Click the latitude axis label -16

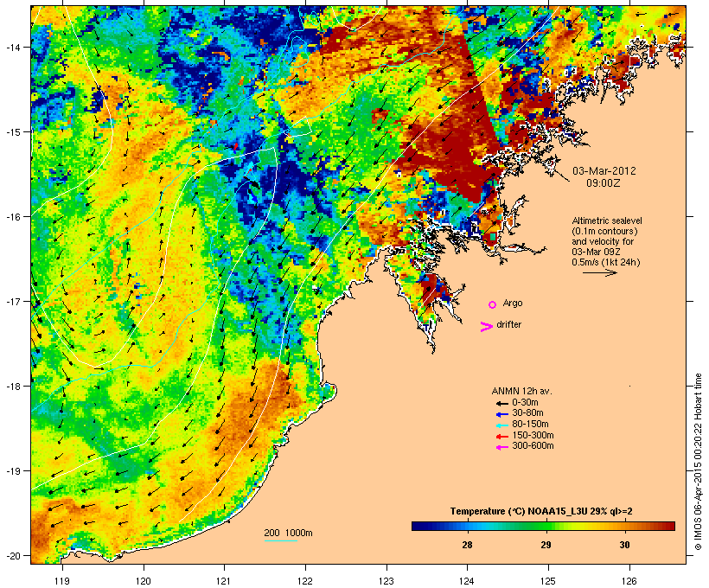12,217
